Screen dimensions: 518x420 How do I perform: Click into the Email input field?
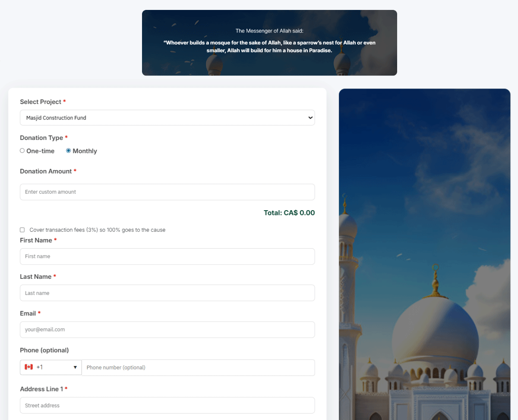[167, 330]
